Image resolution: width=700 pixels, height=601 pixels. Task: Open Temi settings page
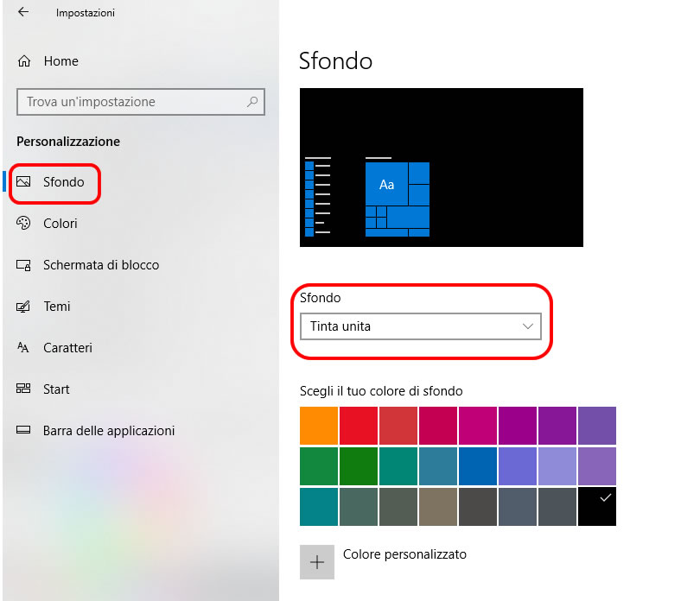(57, 307)
